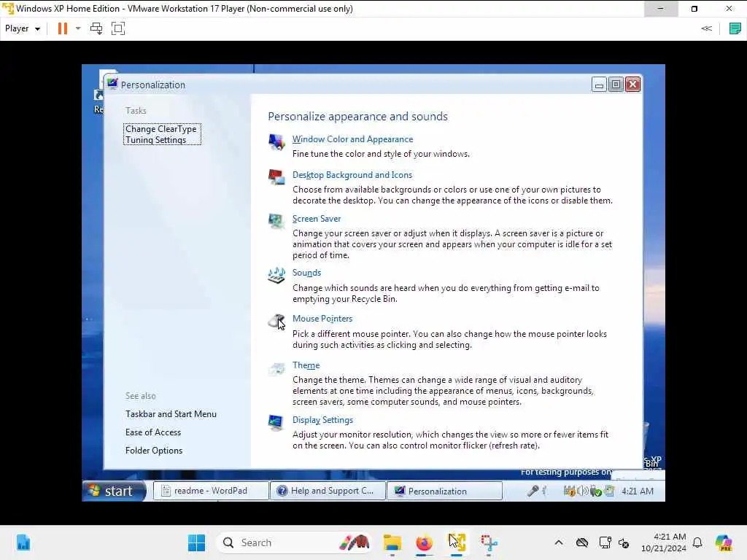Select Personalization taskbar button
This screenshot has width=747, height=560.
coord(444,491)
